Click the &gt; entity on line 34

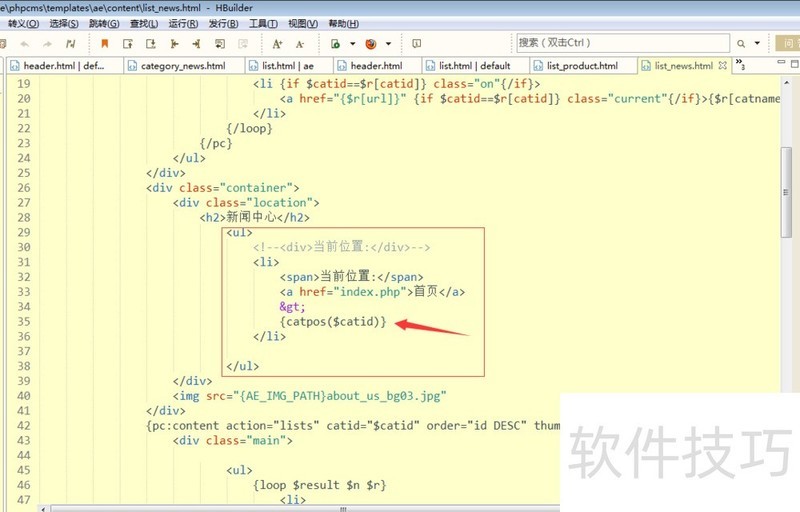click(292, 307)
